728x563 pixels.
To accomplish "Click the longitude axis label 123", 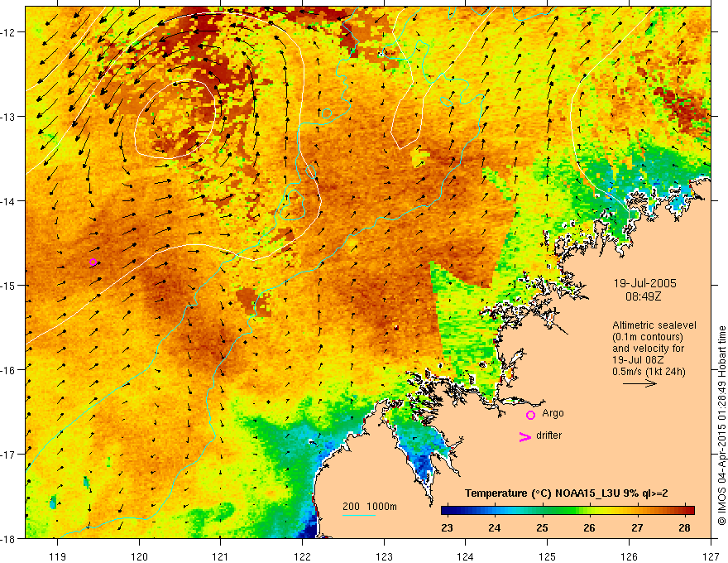I will (x=384, y=556).
